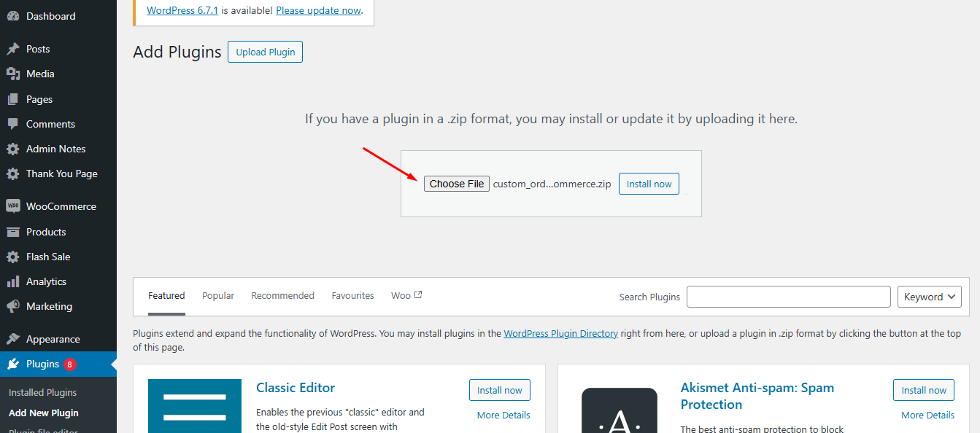Open Add New Plugin submenu item

point(43,413)
